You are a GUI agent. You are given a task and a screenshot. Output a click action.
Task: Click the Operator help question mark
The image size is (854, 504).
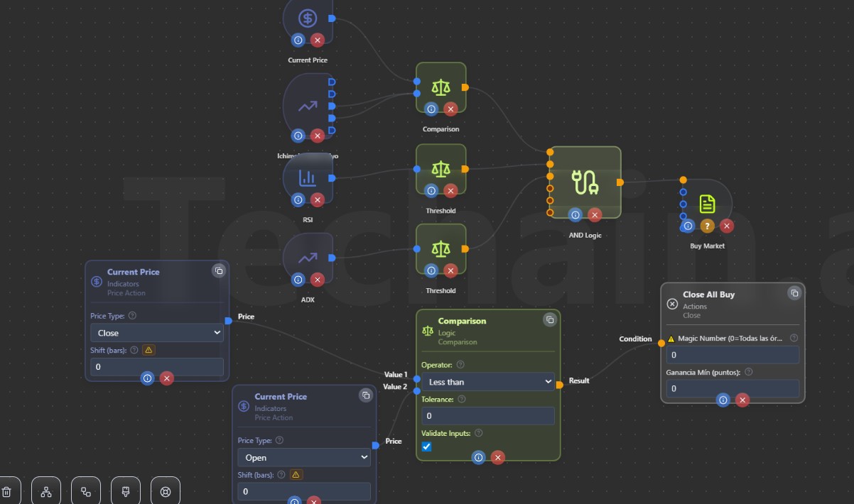[x=460, y=365]
